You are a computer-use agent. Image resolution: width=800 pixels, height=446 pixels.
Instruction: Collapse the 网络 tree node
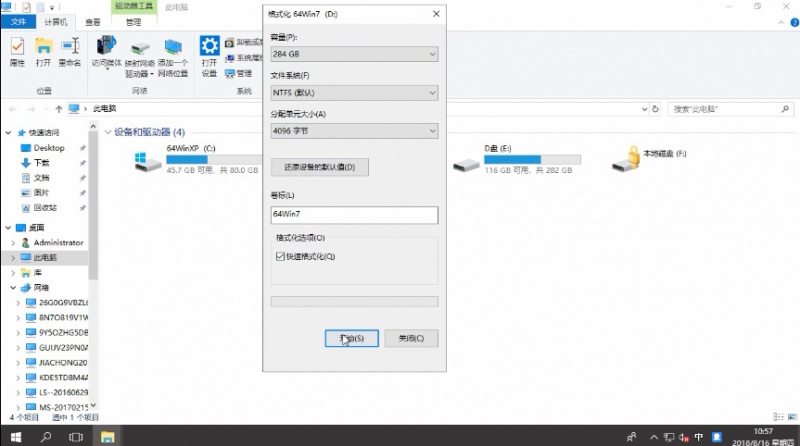(13, 288)
